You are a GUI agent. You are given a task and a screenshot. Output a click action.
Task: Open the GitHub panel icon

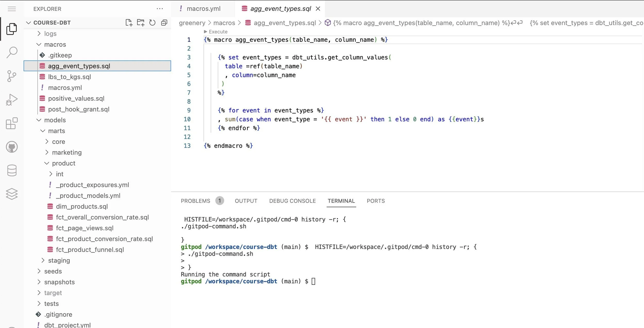[12, 147]
